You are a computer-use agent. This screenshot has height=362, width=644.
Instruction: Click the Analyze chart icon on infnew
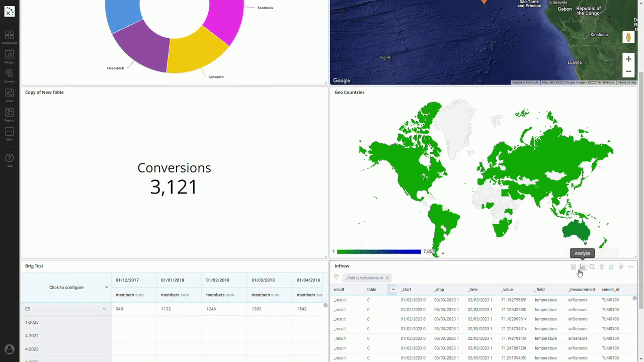(x=583, y=267)
